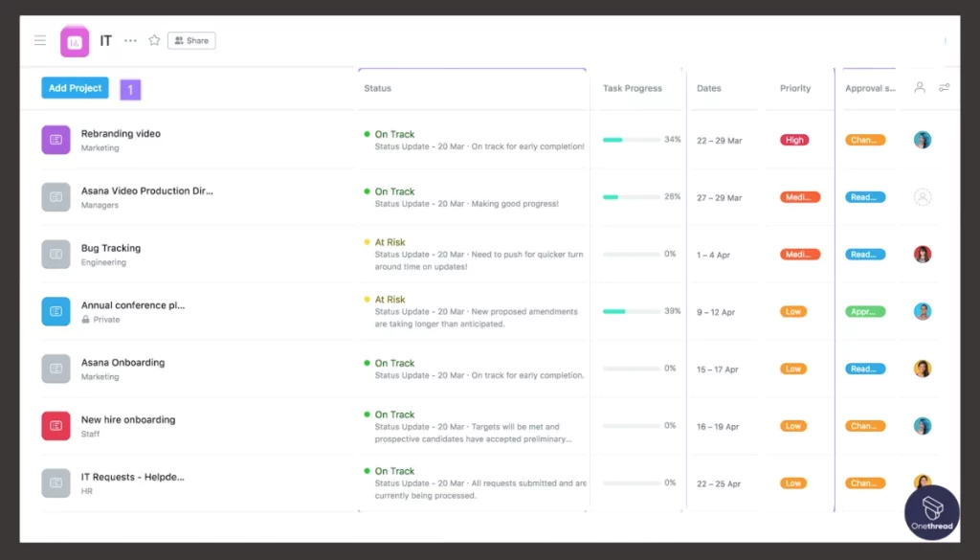Click the Dates column header
The width and height of the screenshot is (980, 560).
tap(709, 88)
